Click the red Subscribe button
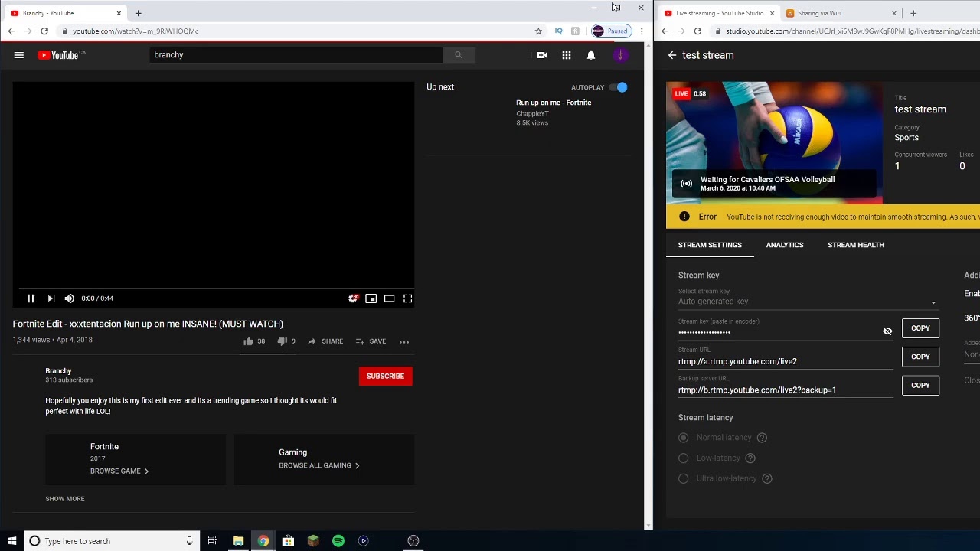 (x=385, y=376)
